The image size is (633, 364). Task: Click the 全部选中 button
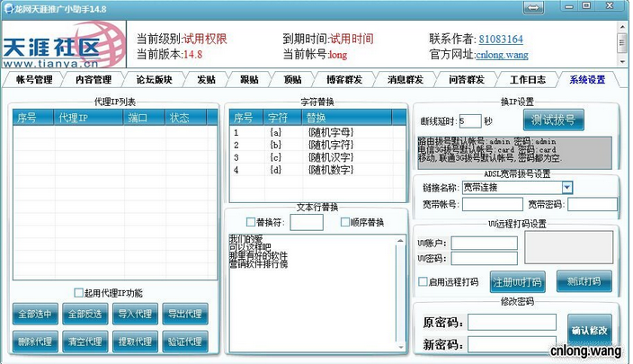coord(35,314)
